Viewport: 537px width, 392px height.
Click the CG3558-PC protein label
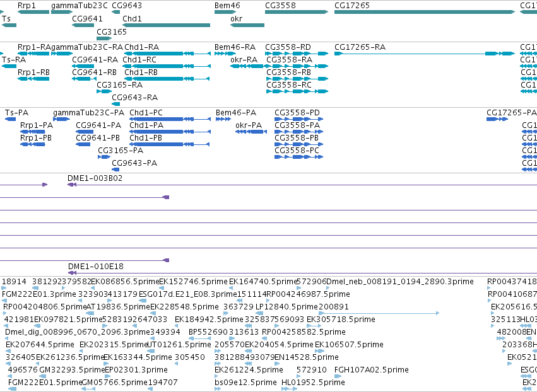(x=297, y=151)
